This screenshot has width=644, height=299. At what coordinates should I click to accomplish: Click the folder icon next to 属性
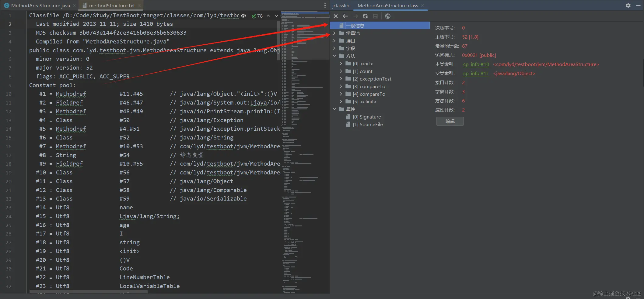[x=341, y=109]
